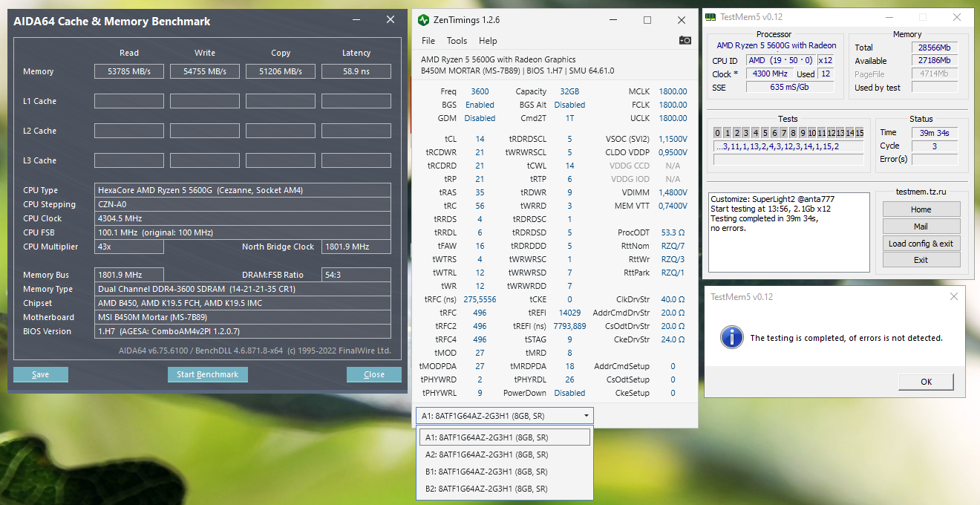Click the VDIMM 1,4800V value
The width and height of the screenshot is (980, 505).
click(673, 192)
